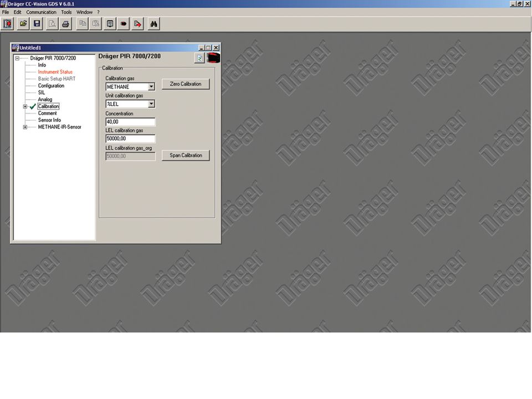Click the red PIR device image
Viewport: 532px width, 399px height.
point(213,58)
